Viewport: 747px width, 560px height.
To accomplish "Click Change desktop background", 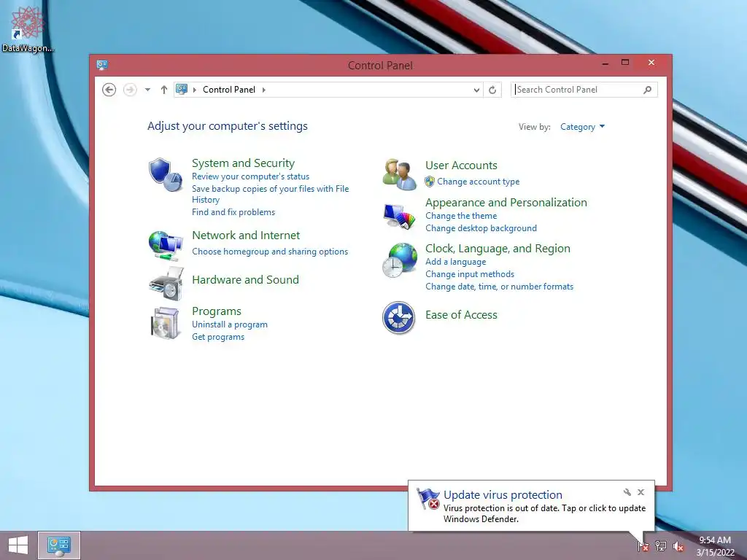I will pos(481,228).
